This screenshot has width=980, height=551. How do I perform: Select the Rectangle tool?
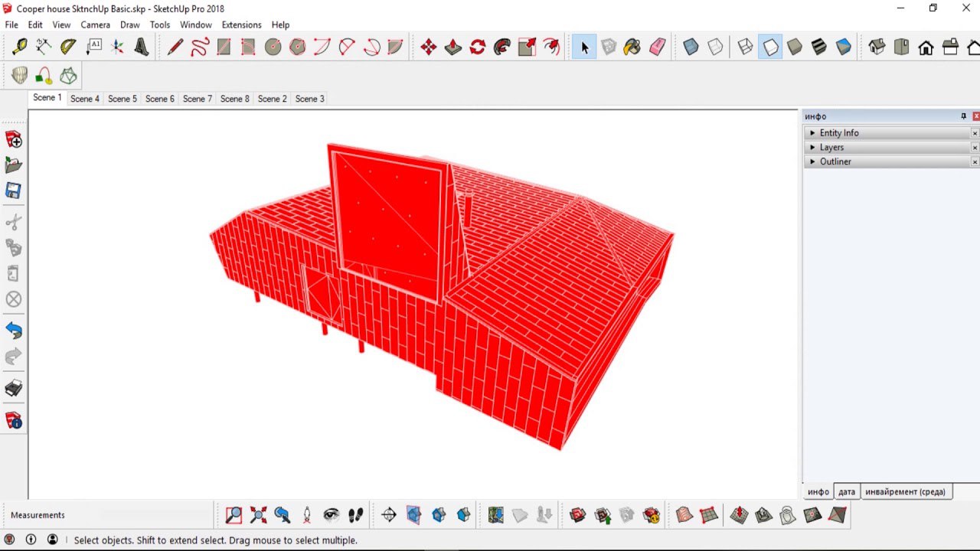pyautogui.click(x=224, y=47)
